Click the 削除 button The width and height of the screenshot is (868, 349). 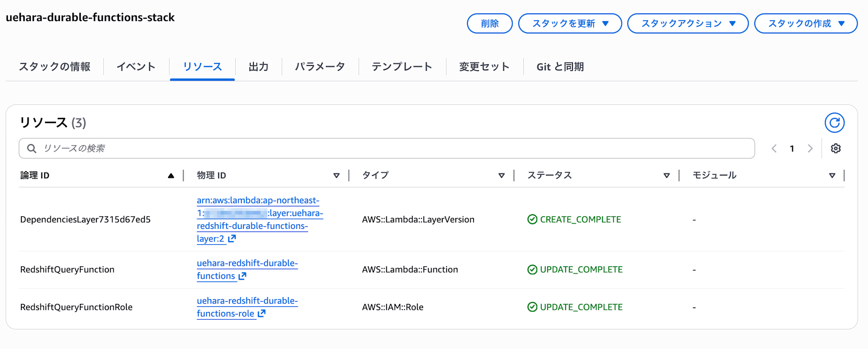click(x=490, y=23)
